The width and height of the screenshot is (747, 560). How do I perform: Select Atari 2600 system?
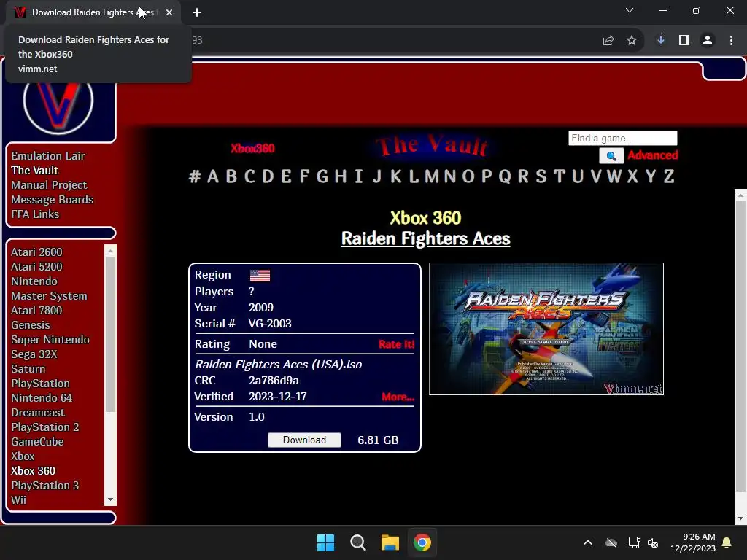click(36, 252)
